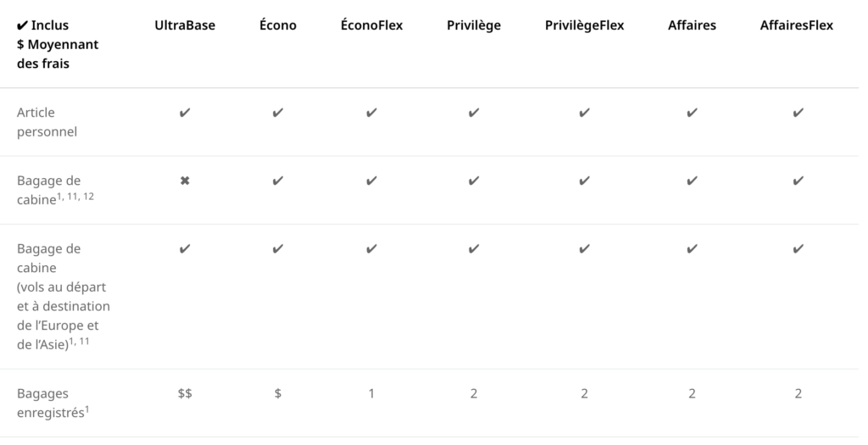Select the ÉconoFlex column header

pos(371,25)
